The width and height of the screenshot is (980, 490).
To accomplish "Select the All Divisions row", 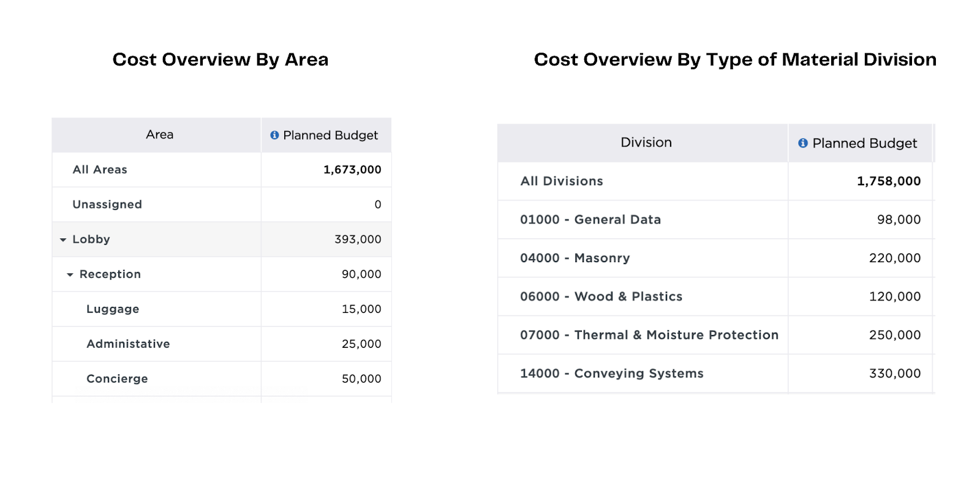I will (562, 181).
